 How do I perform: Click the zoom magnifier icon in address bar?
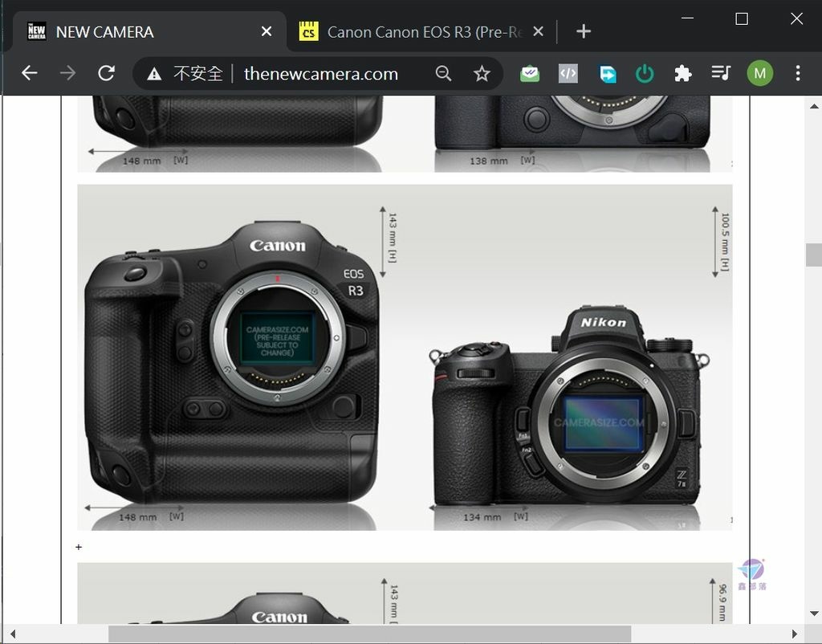point(443,73)
